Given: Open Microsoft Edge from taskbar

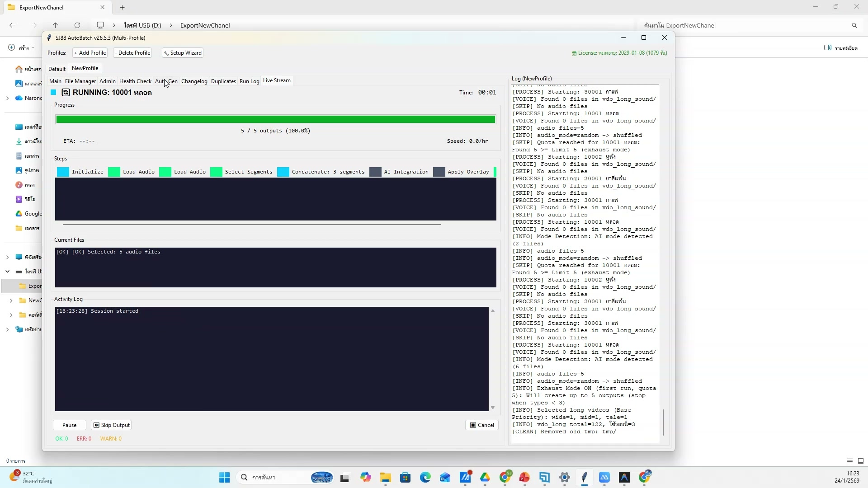Looking at the screenshot, I should click(x=425, y=478).
